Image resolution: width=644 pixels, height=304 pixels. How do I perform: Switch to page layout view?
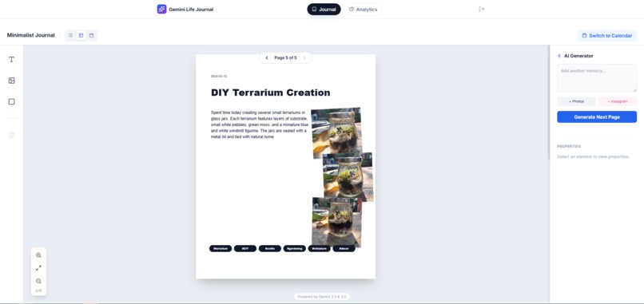coord(81,36)
